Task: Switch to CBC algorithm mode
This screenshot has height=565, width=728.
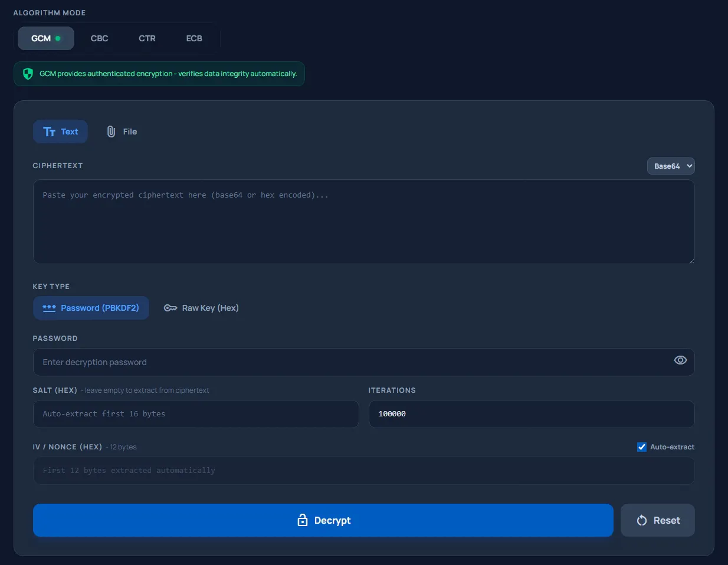Action: point(99,38)
